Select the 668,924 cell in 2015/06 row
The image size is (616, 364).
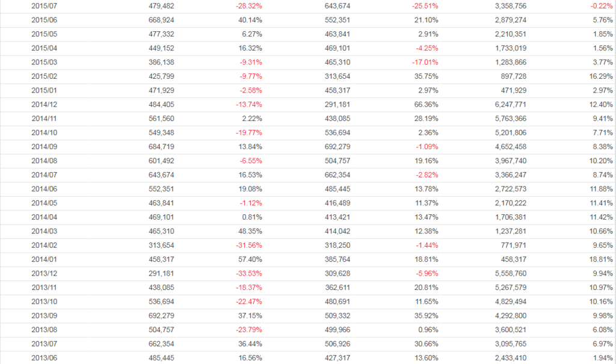(161, 20)
